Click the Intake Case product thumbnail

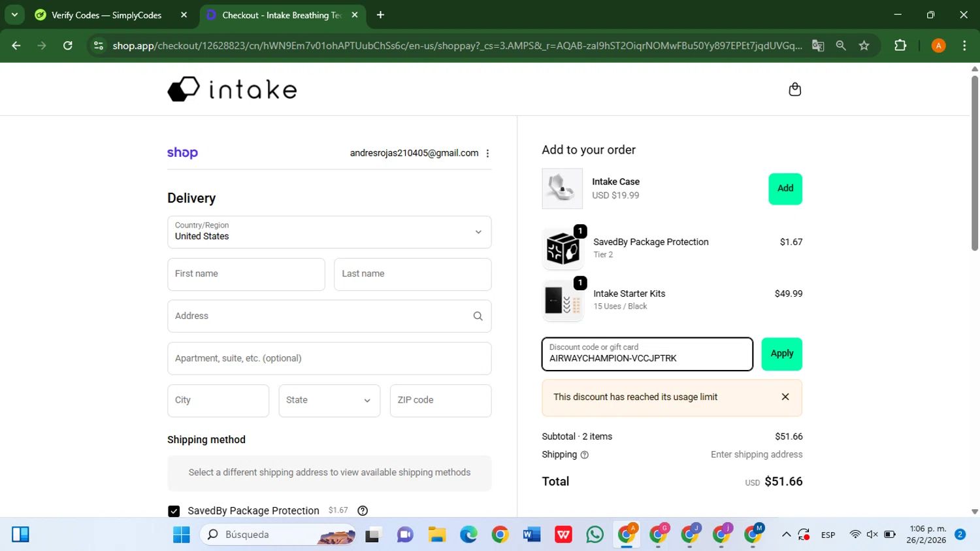point(563,189)
